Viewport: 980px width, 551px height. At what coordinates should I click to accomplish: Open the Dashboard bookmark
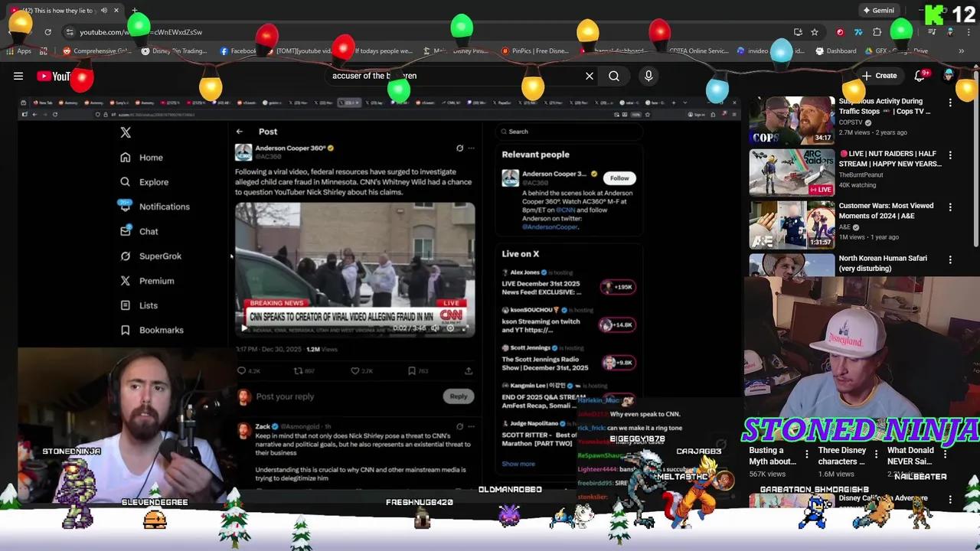pos(836,51)
